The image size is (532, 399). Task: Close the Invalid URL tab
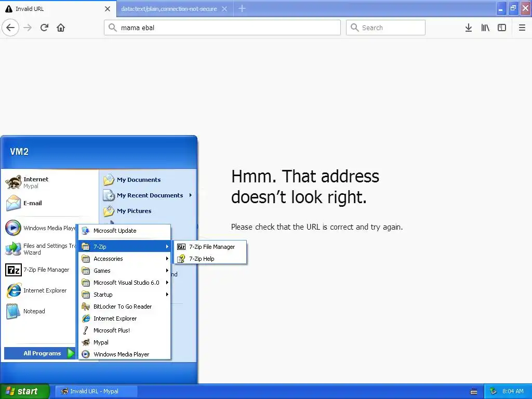108,9
